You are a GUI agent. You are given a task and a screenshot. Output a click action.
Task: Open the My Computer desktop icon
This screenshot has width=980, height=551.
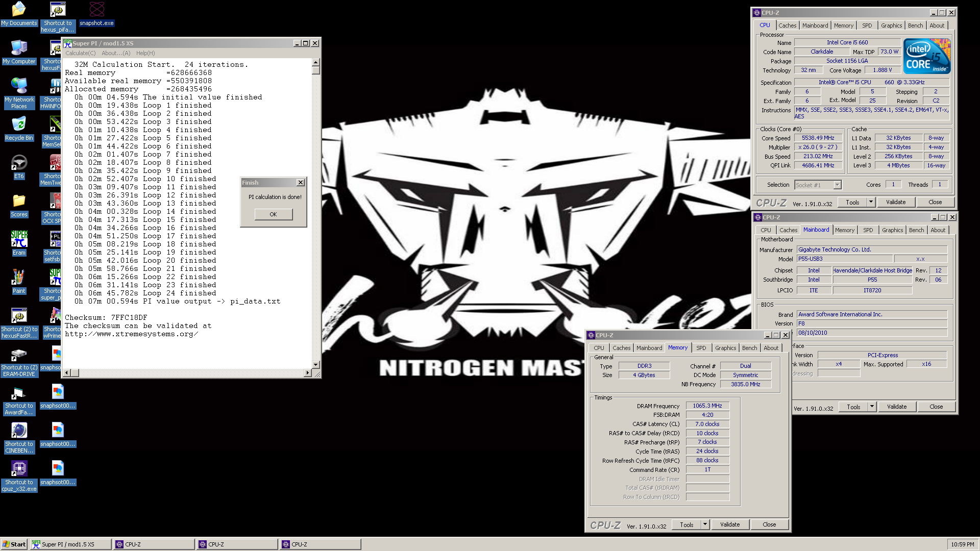tap(19, 52)
